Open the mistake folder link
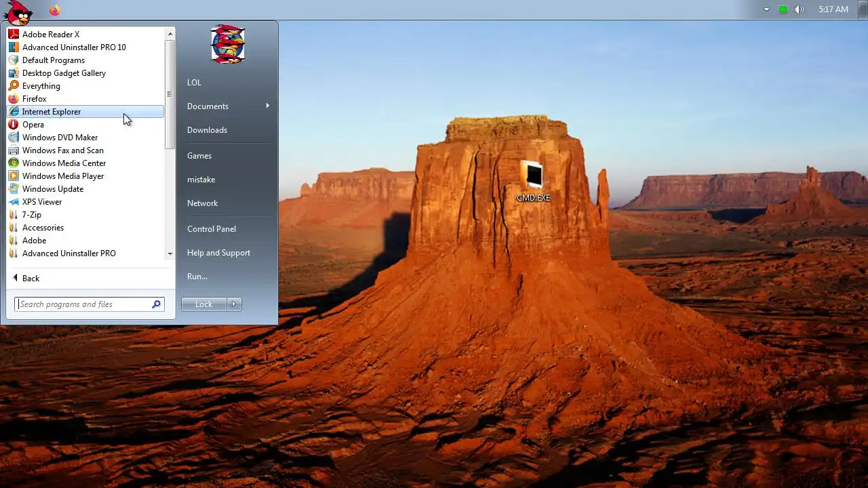868x488 pixels. tap(201, 179)
